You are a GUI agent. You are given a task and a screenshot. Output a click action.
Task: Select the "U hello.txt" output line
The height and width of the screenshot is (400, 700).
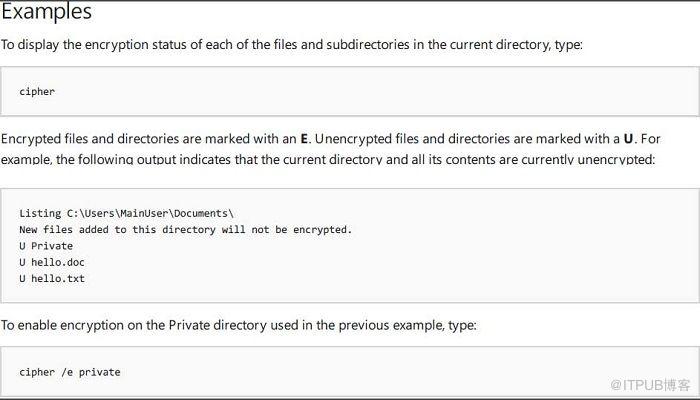(51, 278)
